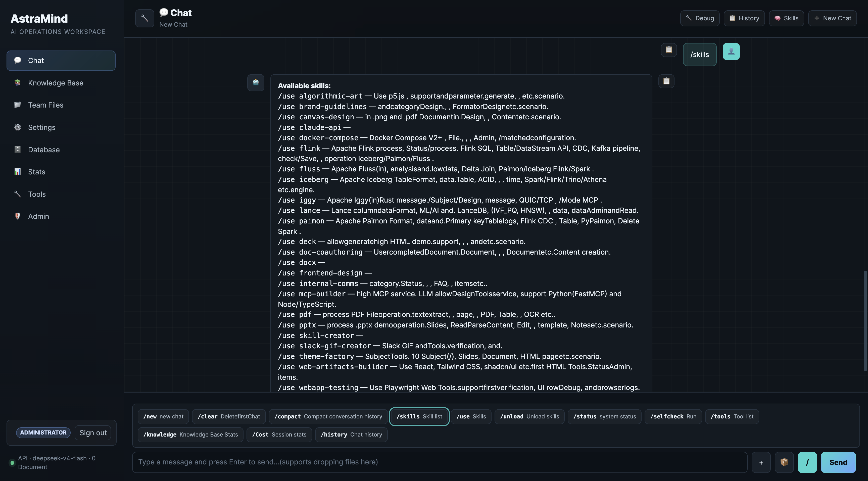868x481 pixels.
Task: Click the Settings gear icon
Action: (18, 127)
